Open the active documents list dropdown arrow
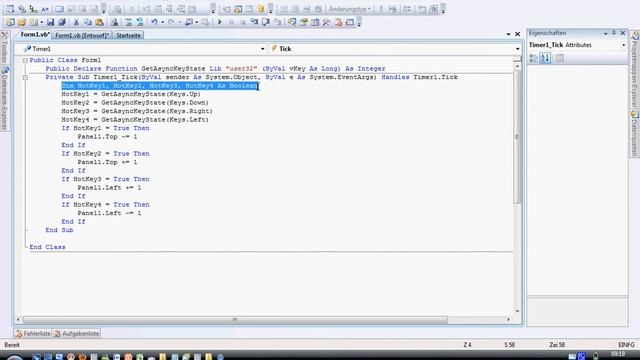640x360 pixels. coord(508,34)
